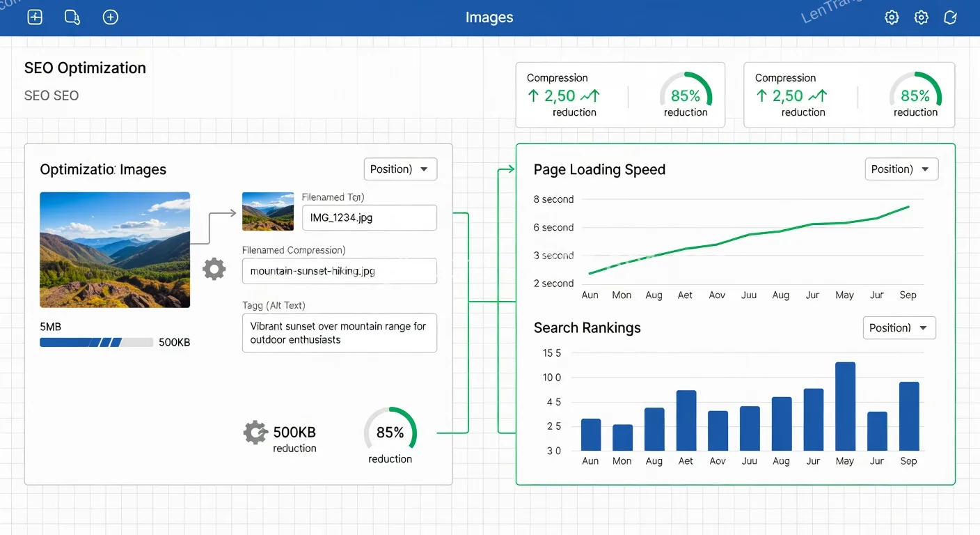Screen dimensions: 980x535
Task: Click the Aun bar in Search Rankings chart
Action: [591, 435]
